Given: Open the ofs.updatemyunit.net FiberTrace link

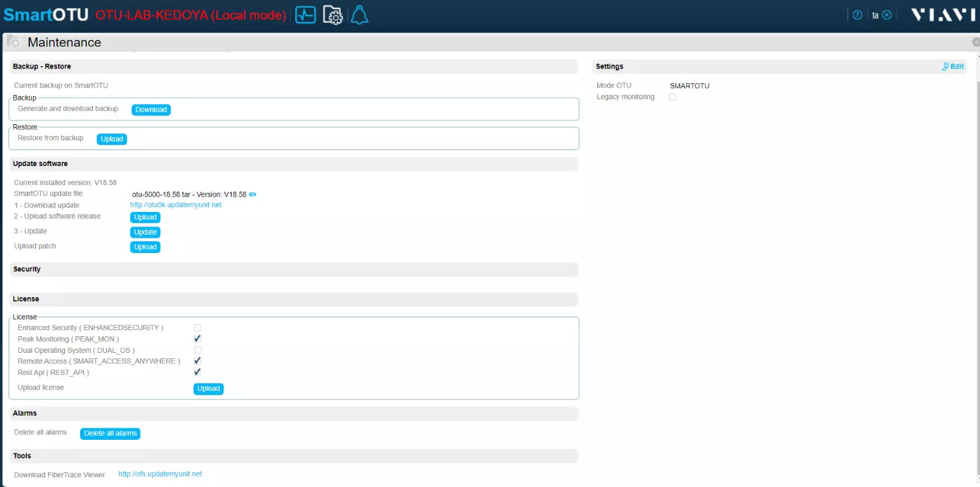Looking at the screenshot, I should [160, 474].
